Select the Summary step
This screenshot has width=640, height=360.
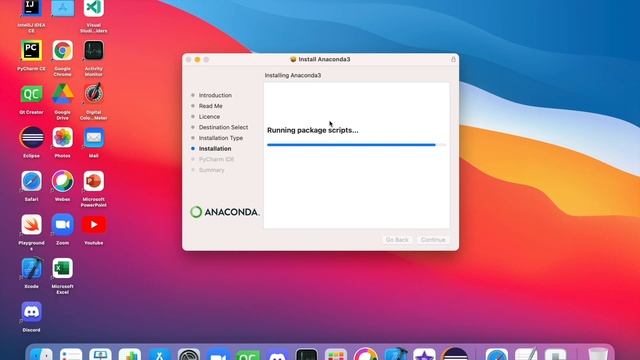[211, 170]
